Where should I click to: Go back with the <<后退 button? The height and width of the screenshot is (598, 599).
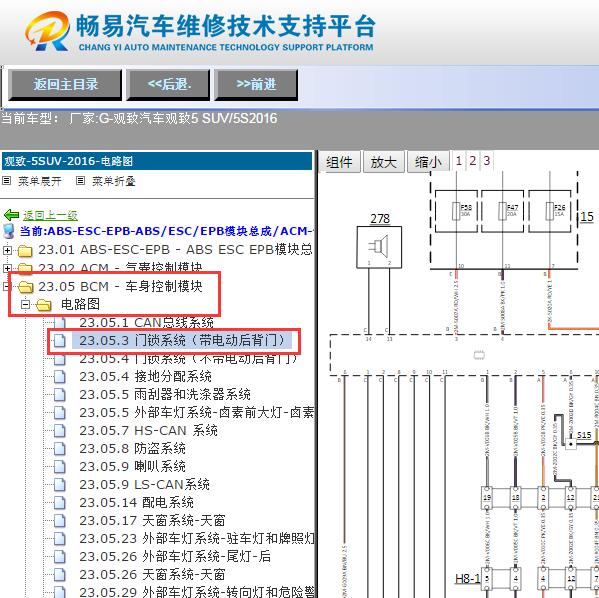168,85
